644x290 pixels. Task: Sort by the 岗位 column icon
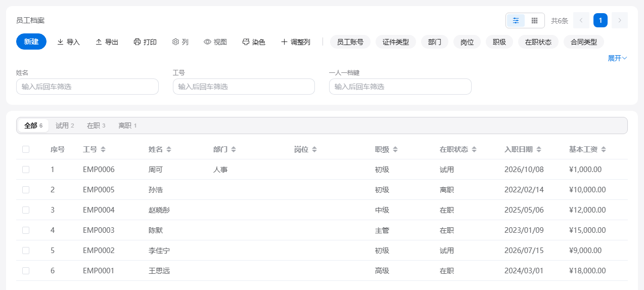pyautogui.click(x=314, y=150)
